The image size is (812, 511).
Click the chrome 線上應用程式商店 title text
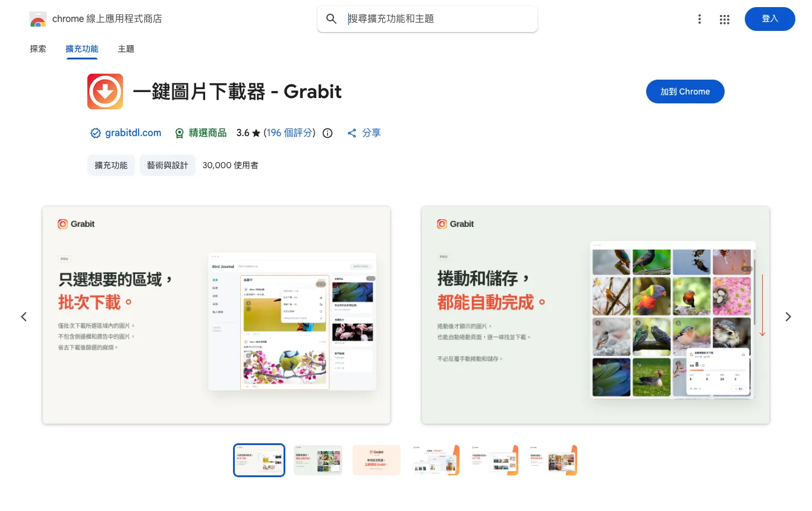[x=107, y=19]
